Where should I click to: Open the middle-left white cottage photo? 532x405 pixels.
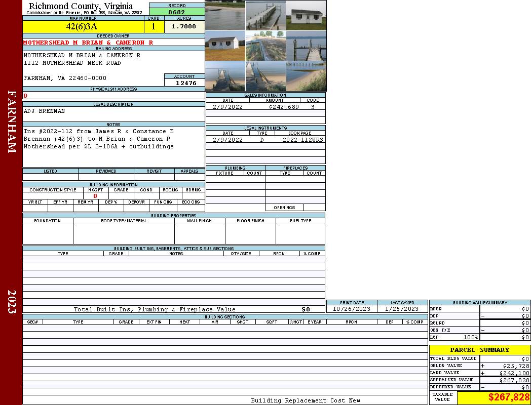point(225,46)
